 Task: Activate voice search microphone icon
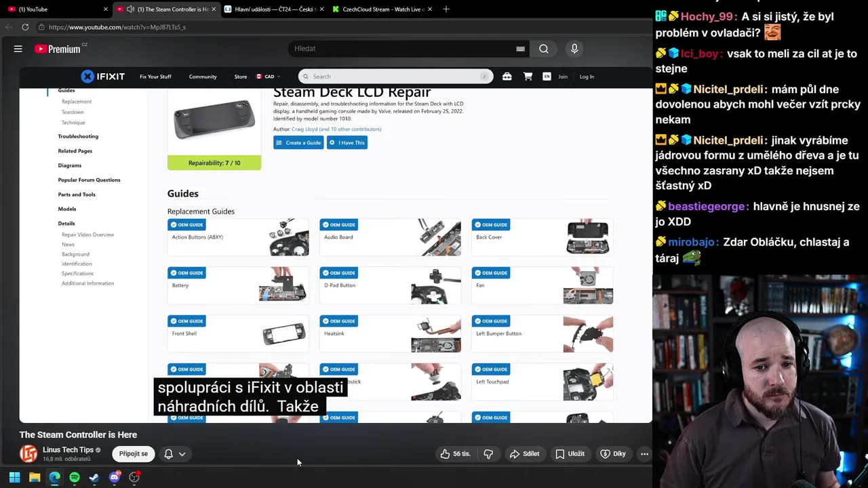(574, 49)
